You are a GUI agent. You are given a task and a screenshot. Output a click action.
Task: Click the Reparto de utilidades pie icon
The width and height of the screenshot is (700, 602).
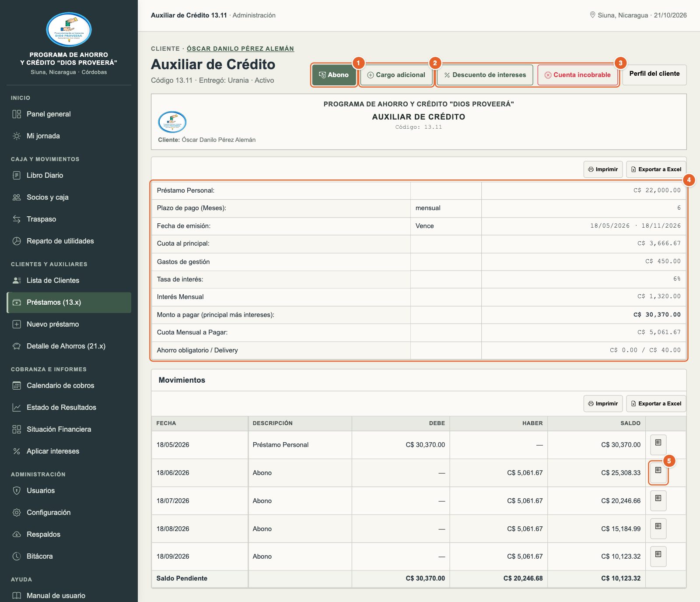pos(17,241)
